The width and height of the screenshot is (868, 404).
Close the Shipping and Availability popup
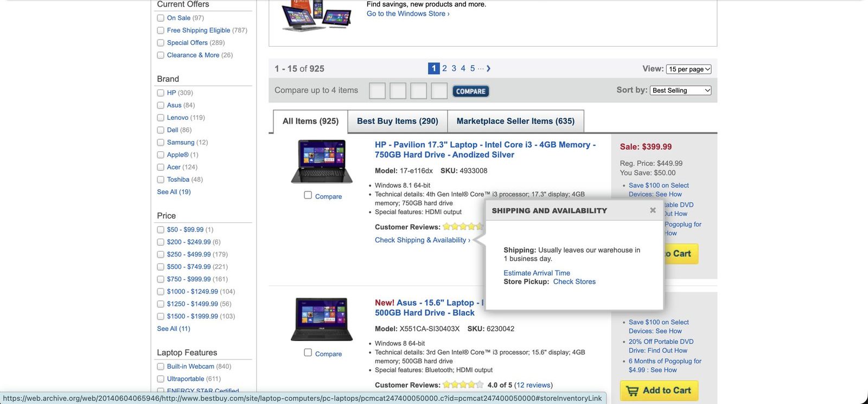tap(653, 210)
